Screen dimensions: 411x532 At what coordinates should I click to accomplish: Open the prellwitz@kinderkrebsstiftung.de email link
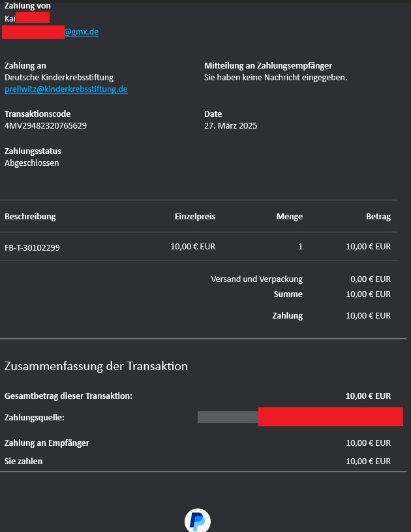point(66,89)
